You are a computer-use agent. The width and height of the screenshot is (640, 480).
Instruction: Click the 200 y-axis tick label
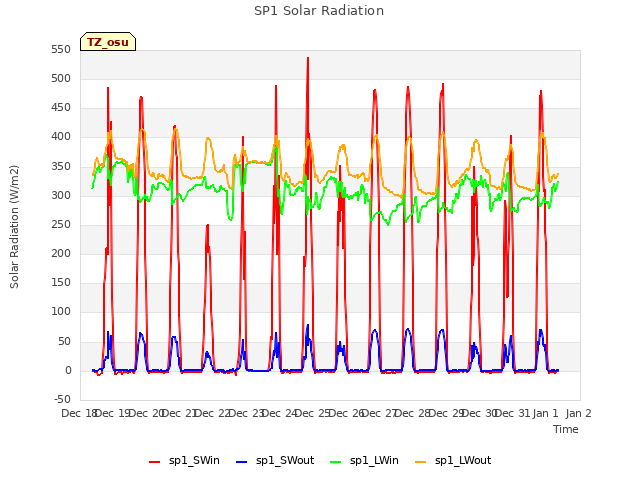[x=61, y=253]
